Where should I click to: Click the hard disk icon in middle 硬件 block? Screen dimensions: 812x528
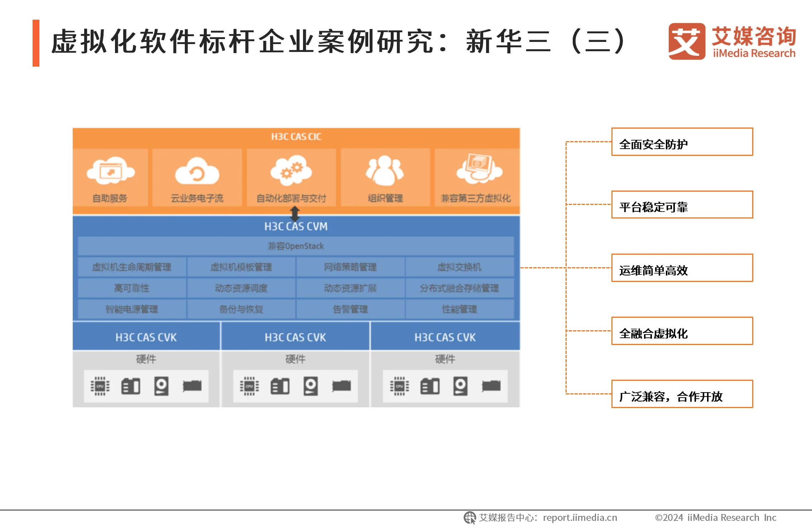click(311, 386)
